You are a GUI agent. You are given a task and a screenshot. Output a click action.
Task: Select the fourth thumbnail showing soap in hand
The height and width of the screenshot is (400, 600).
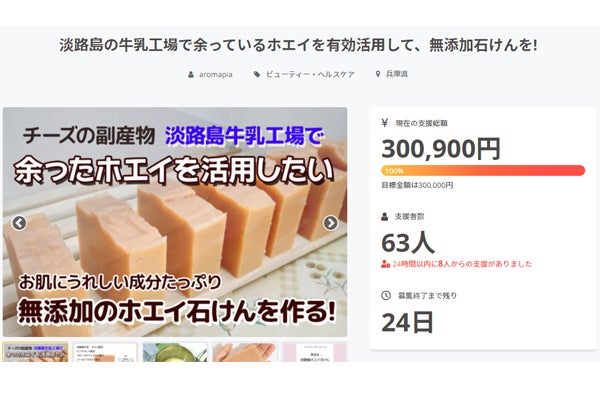245,352
